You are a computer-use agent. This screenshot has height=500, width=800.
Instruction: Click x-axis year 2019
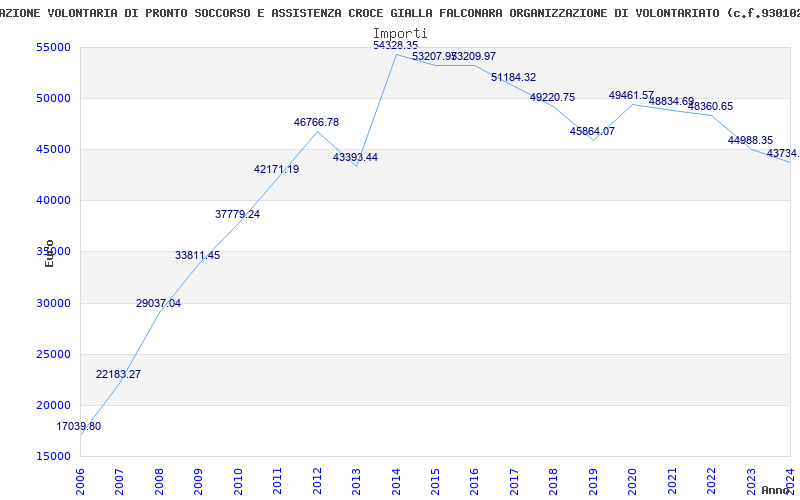(593, 481)
